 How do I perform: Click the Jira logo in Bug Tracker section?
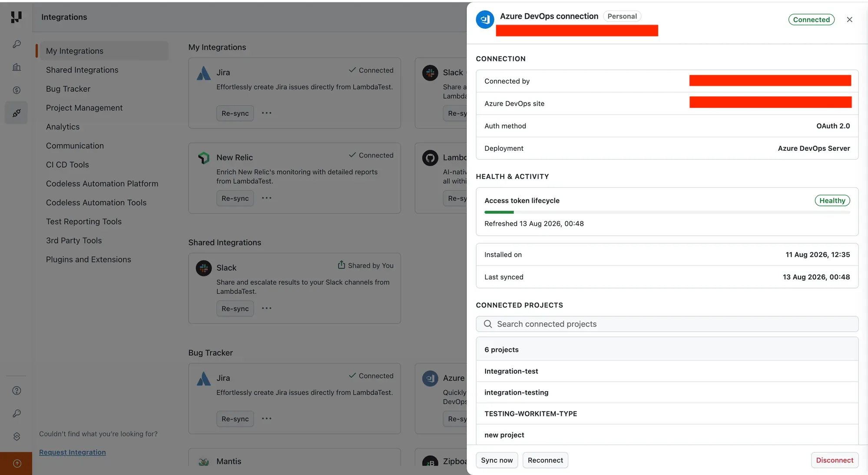(x=203, y=379)
